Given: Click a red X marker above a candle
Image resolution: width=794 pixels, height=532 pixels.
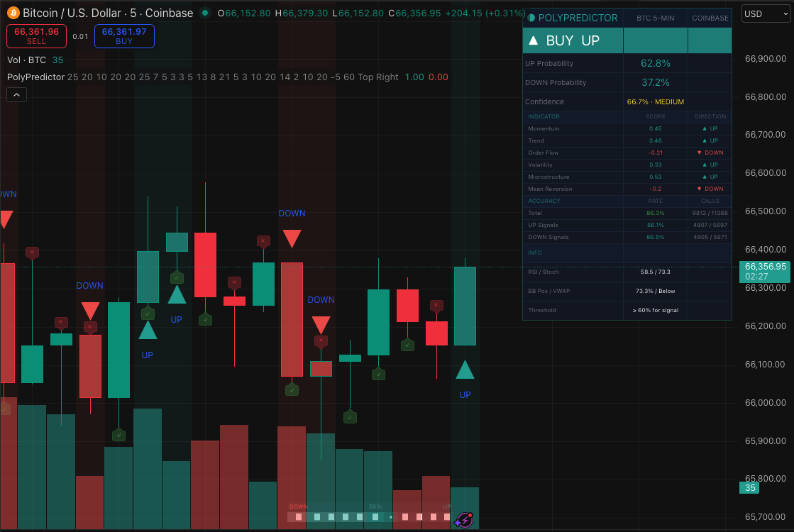Looking at the screenshot, I should point(263,241).
